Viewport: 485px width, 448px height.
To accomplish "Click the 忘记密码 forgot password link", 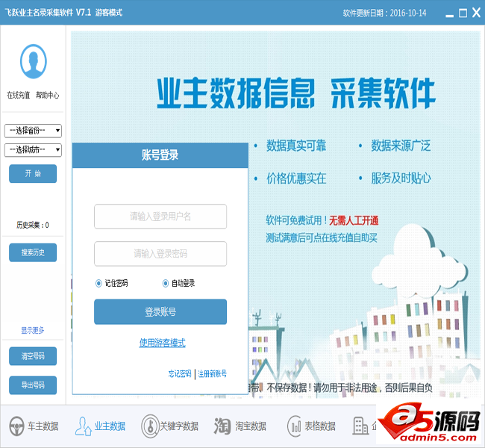I will click(x=180, y=373).
